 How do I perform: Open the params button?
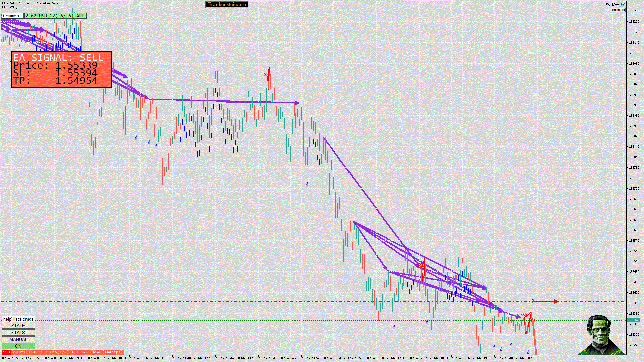617,10
